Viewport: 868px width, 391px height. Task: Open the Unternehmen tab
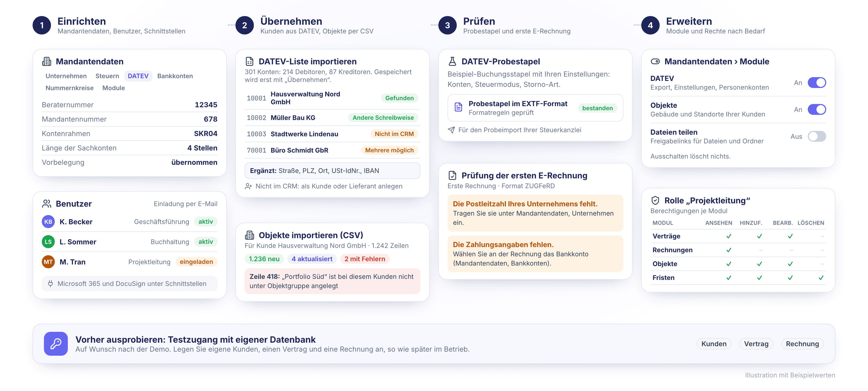[66, 76]
